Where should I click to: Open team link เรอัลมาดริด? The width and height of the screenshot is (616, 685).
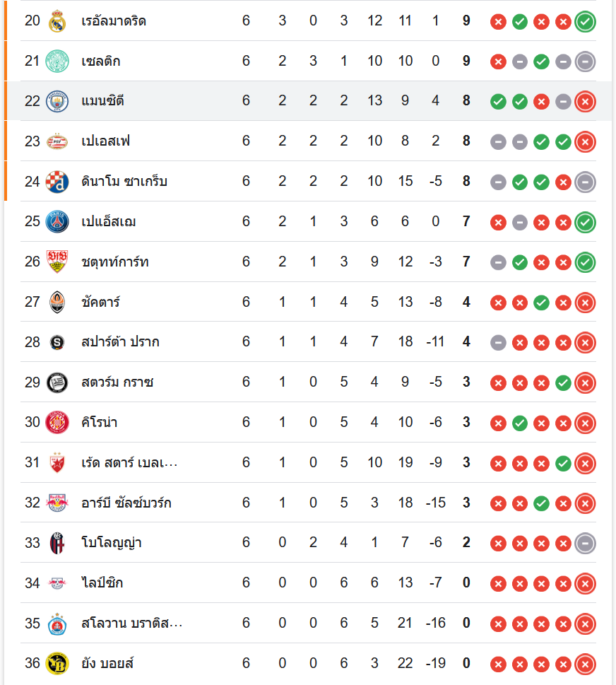[114, 21]
